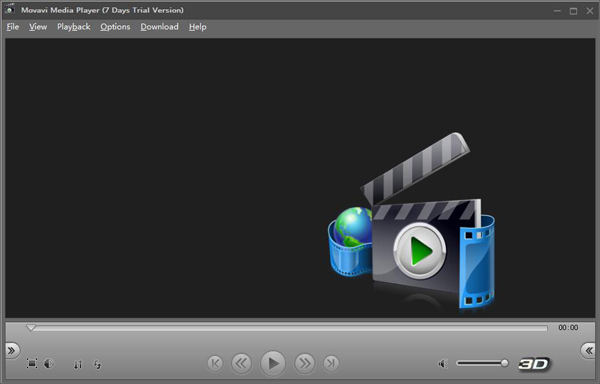Screen dimensions: 600x384
Task: Minimize the Movavi Media Player window
Action: point(557,11)
